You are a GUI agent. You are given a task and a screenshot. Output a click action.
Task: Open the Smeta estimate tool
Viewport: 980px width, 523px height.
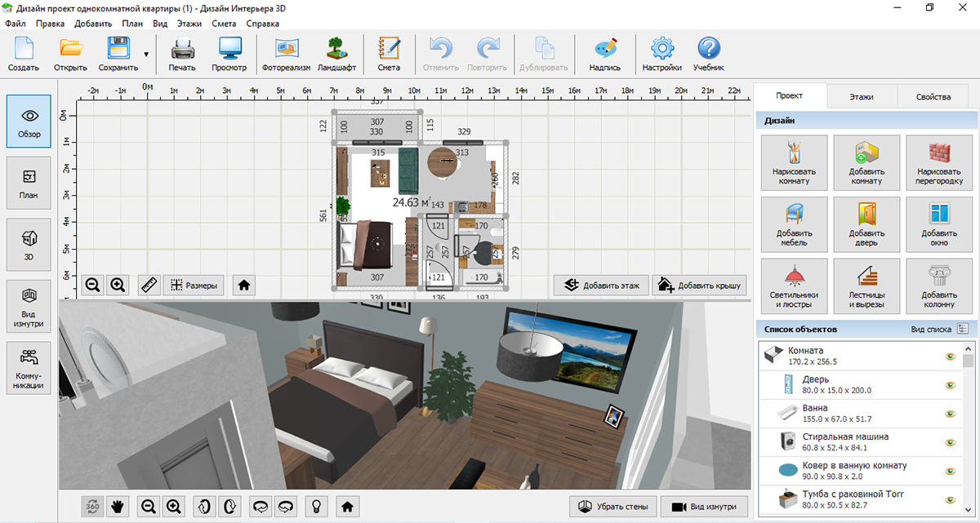(389, 54)
